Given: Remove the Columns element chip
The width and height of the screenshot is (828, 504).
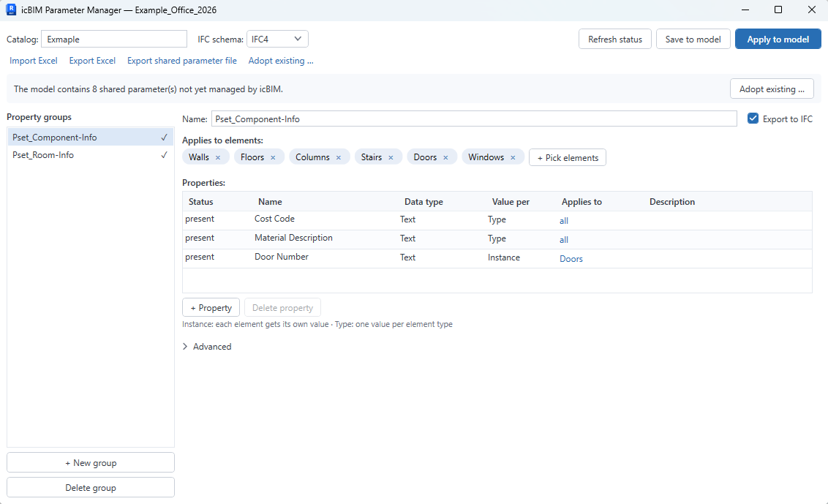Looking at the screenshot, I should [339, 157].
